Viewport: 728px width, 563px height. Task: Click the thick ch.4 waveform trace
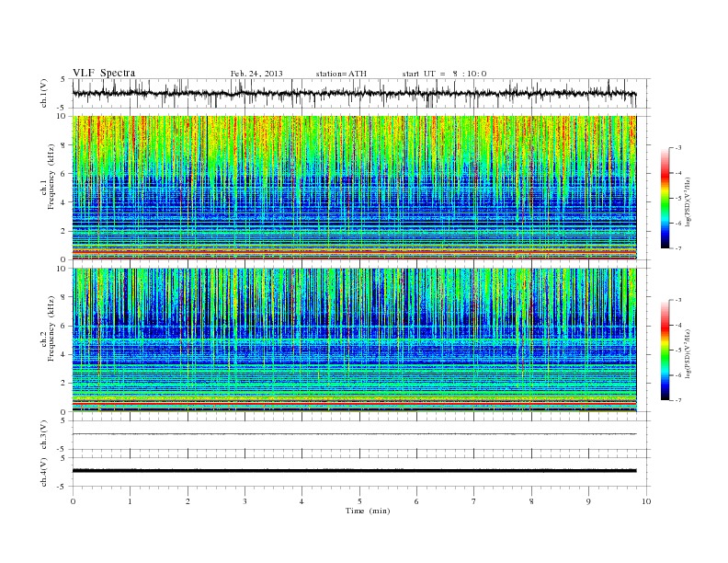[354, 471]
